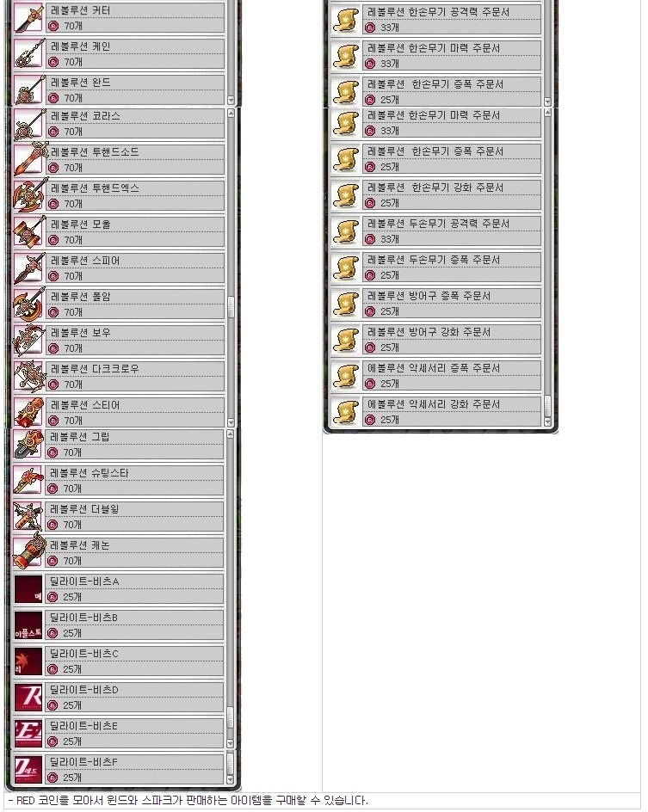Viewport: 648px width, 812px height.
Task: Click the scroll up arrow beside 레볼루션 그립
Action: [230, 434]
